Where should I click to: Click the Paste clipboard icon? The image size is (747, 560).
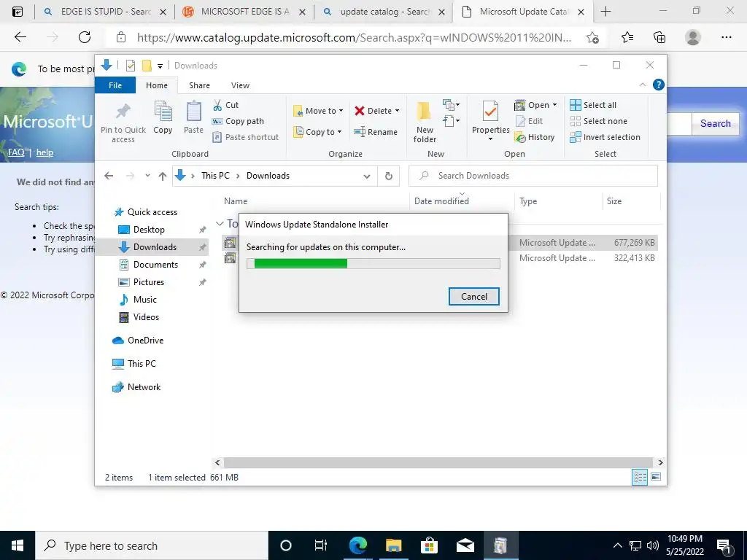coord(193,112)
